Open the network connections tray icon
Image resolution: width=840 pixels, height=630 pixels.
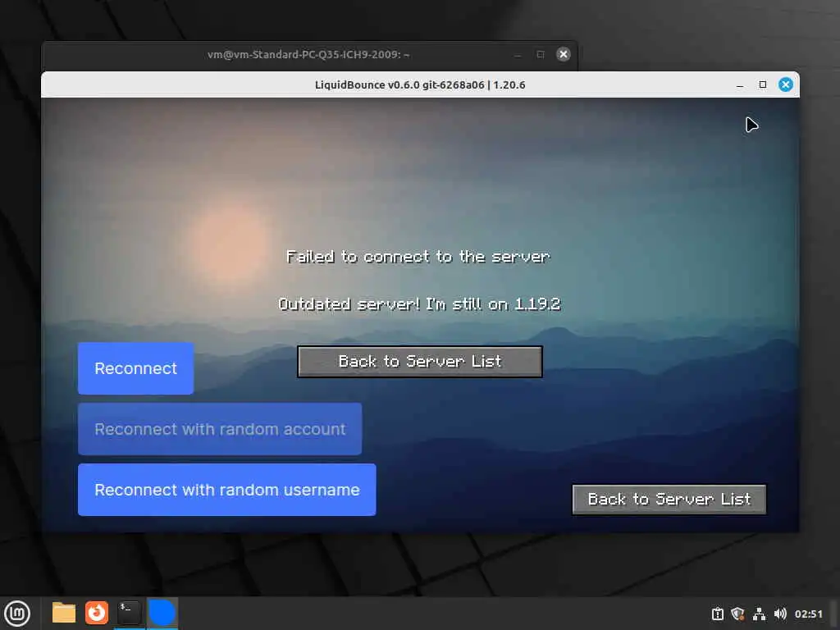coord(759,614)
